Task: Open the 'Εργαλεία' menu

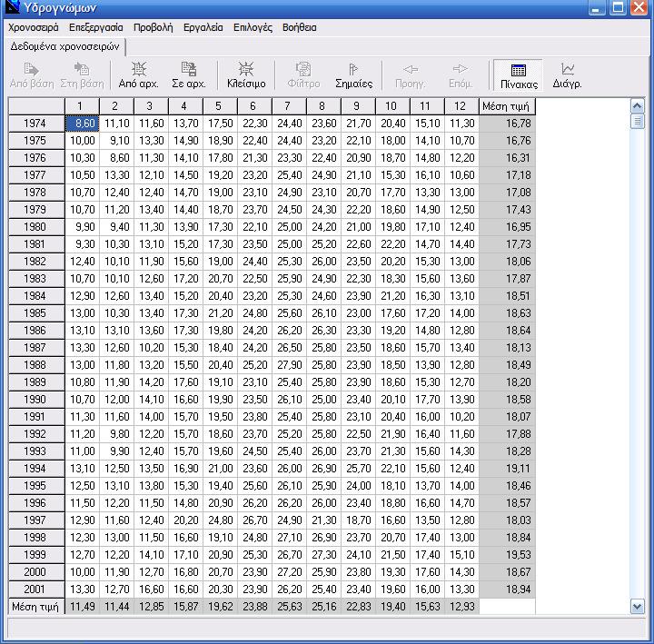Action: (x=203, y=27)
